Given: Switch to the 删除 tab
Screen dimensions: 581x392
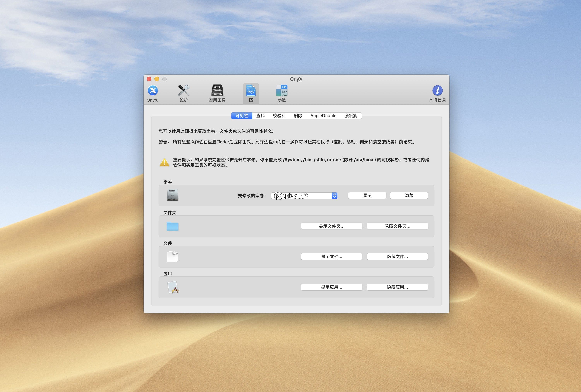Looking at the screenshot, I should [x=298, y=116].
